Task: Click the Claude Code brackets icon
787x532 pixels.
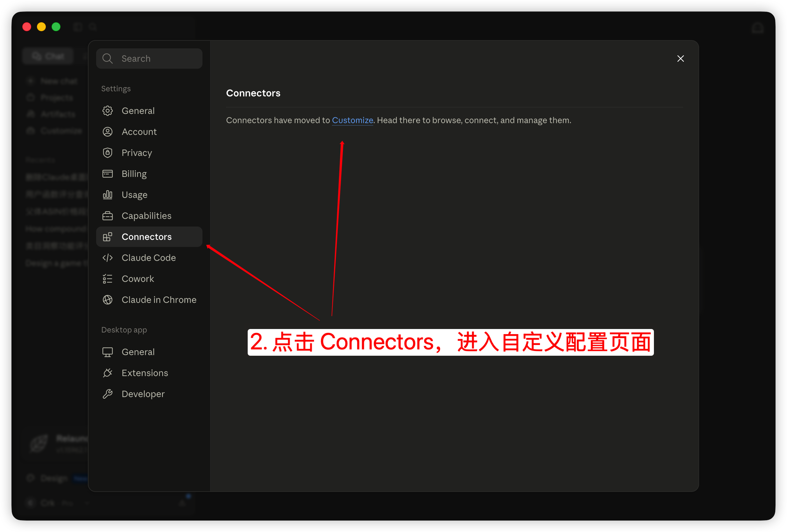Action: coord(107,257)
